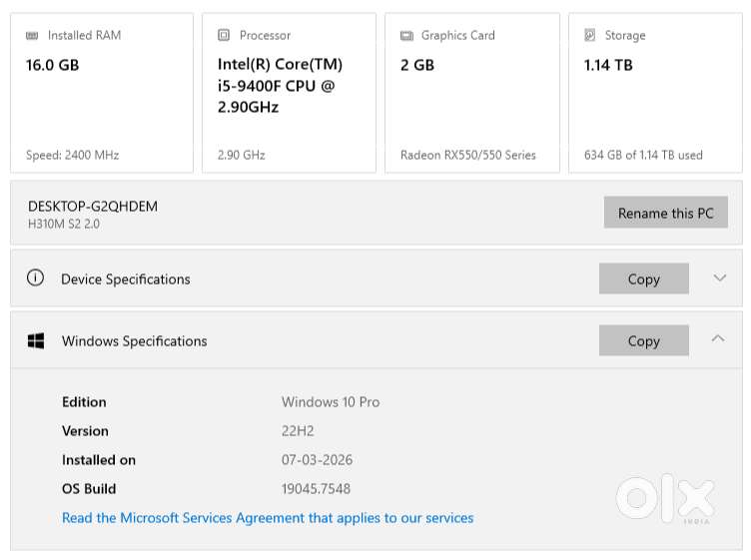The image size is (751, 560).
Task: Select the 07-03-2026 install date
Action: click(317, 460)
